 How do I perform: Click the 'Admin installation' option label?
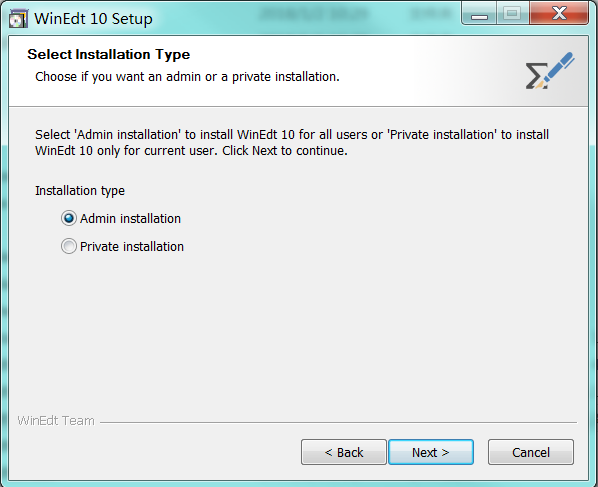[130, 219]
